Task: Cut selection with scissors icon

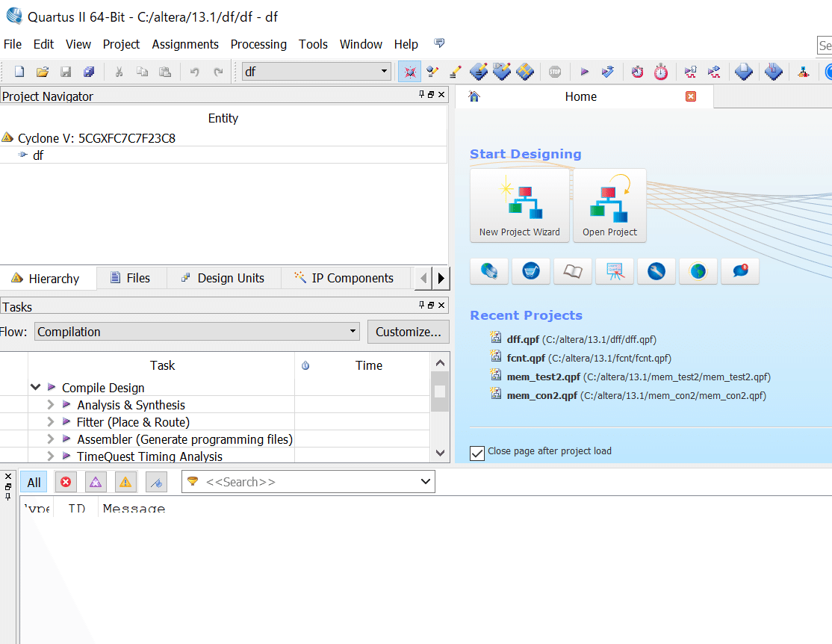Action: click(119, 72)
